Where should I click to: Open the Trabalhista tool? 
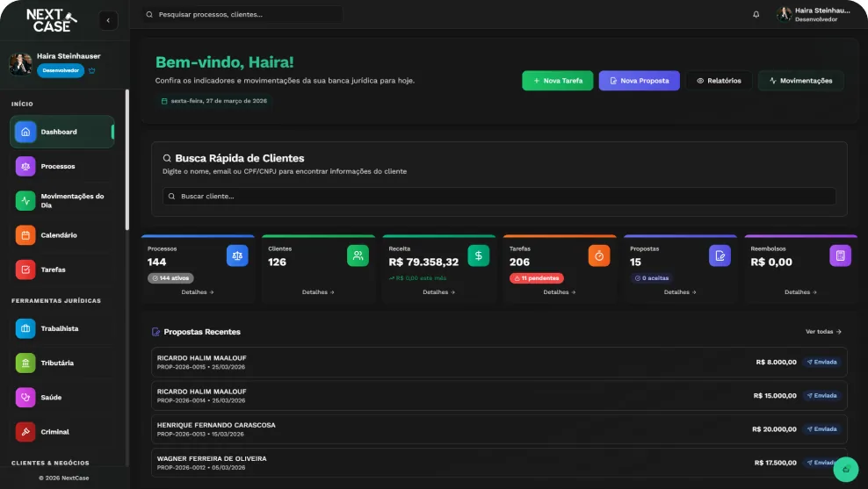[x=62, y=328]
